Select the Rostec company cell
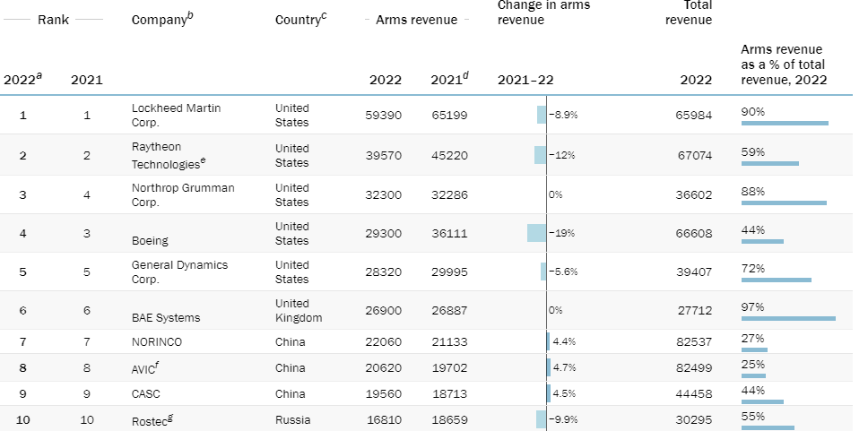This screenshot has height=431, width=868. [152, 420]
